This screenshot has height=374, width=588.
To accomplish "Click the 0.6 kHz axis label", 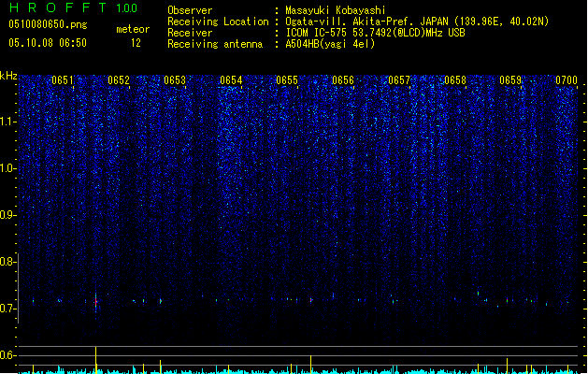I will click(x=7, y=355).
